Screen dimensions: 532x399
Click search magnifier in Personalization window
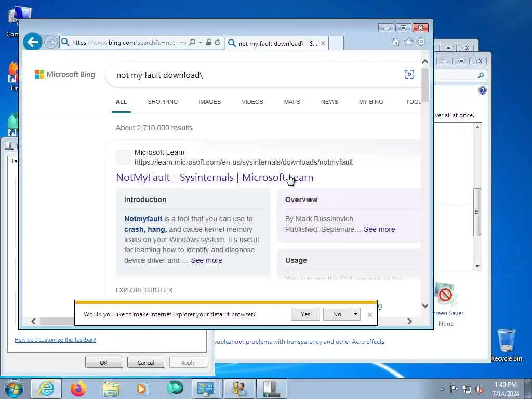(x=481, y=75)
